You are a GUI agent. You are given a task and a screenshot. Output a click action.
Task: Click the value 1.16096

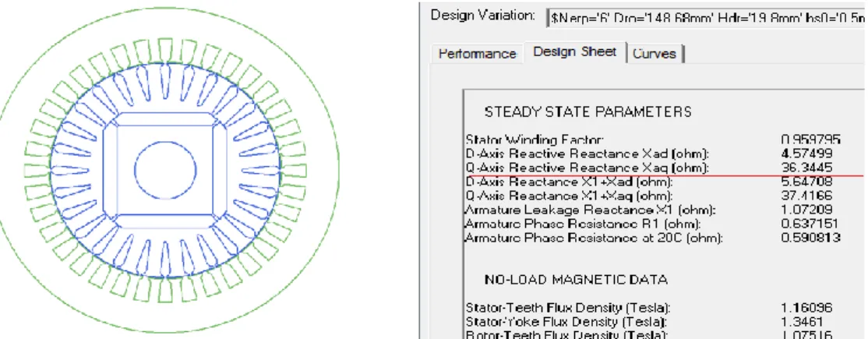pos(807,308)
